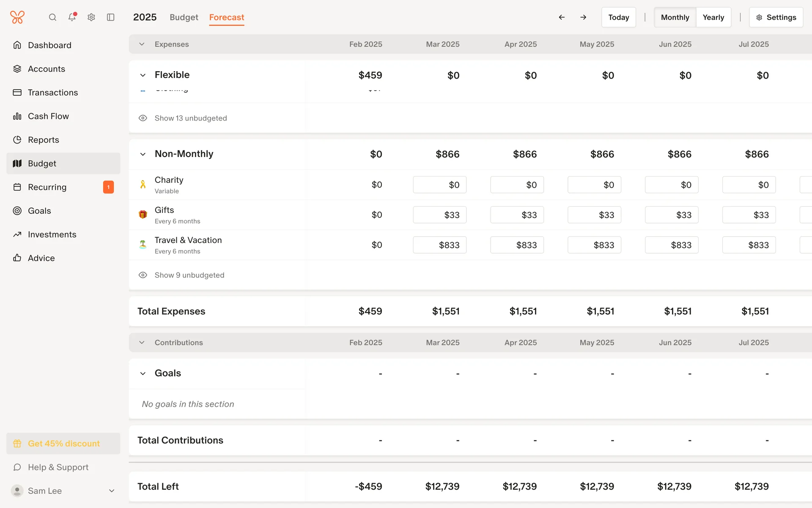Switch view to Yearly

[713, 17]
